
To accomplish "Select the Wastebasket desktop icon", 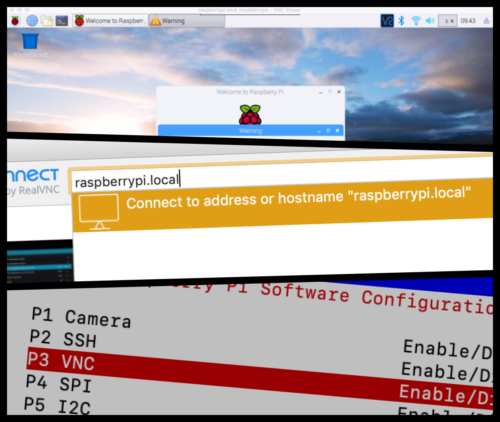I will point(30,45).
